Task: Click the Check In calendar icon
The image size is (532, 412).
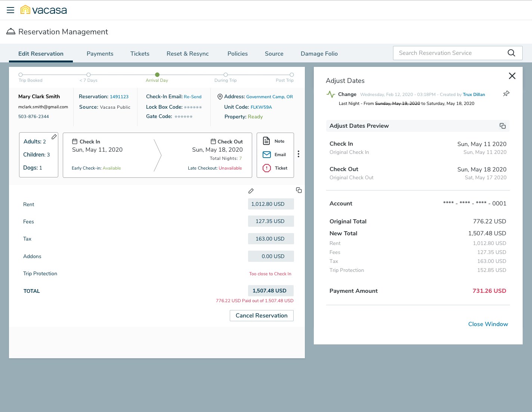Action: pyautogui.click(x=75, y=142)
